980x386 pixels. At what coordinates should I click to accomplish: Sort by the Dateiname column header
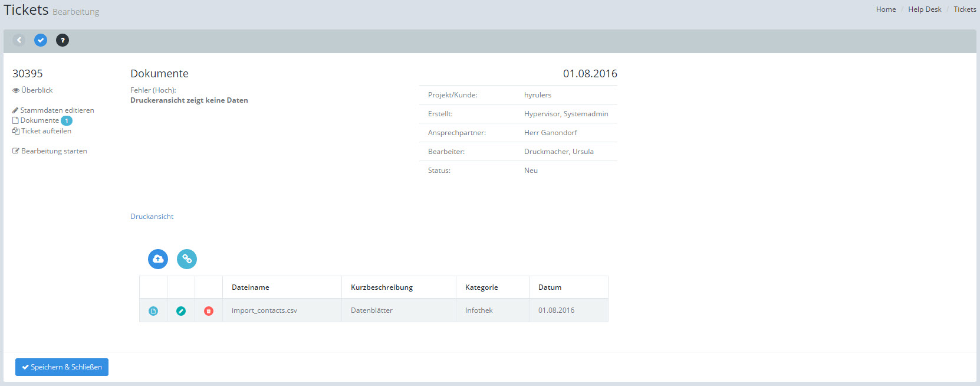click(x=251, y=287)
